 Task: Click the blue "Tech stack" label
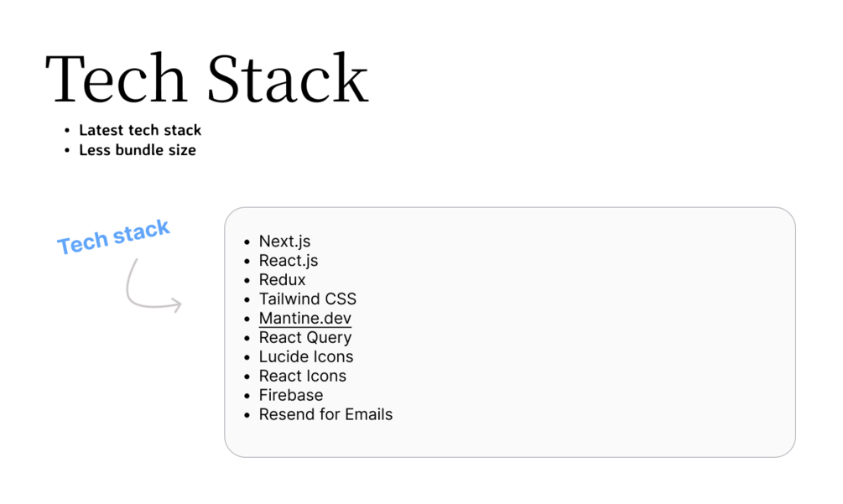(113, 236)
